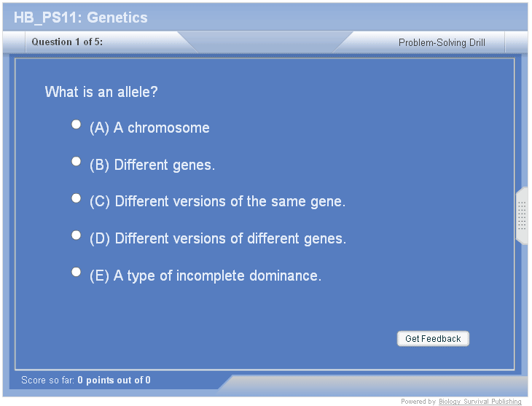This screenshot has width=532, height=406.
Task: Select the radio button for option A
Action: 76,125
